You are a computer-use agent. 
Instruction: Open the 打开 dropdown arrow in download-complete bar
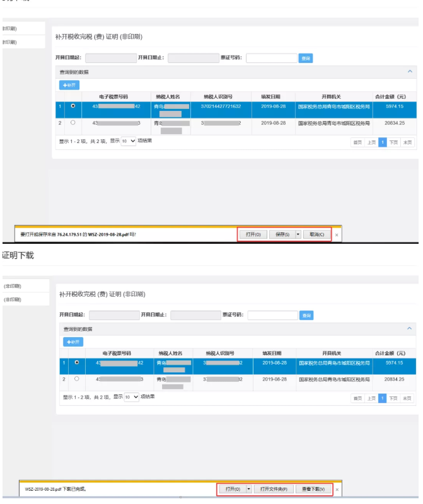248,489
